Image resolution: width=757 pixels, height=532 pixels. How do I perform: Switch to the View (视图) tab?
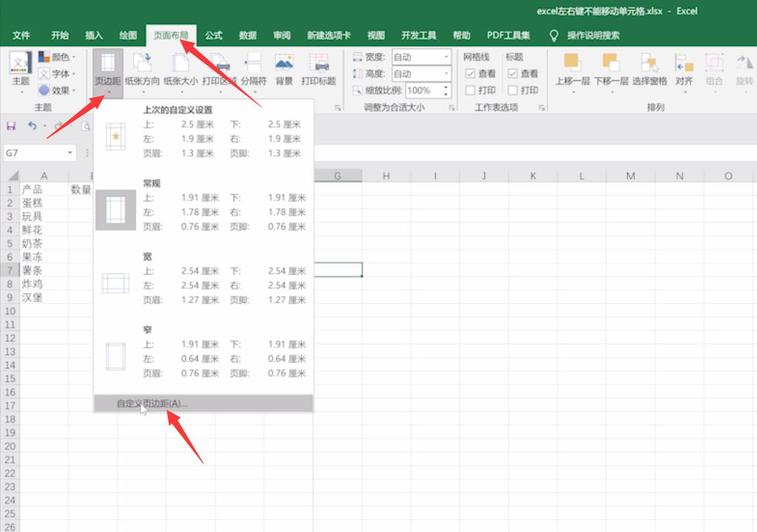pyautogui.click(x=376, y=35)
